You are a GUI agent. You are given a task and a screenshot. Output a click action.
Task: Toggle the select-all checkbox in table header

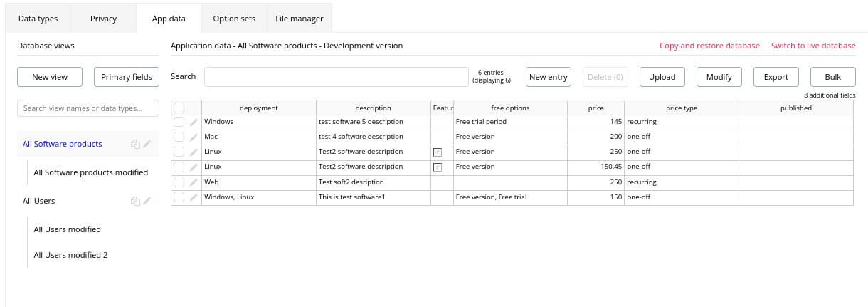coord(179,108)
